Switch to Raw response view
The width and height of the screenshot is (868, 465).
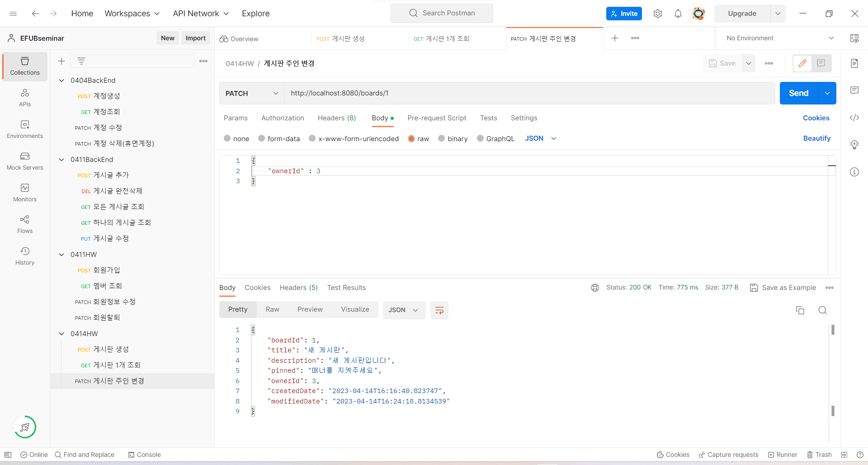pos(272,310)
